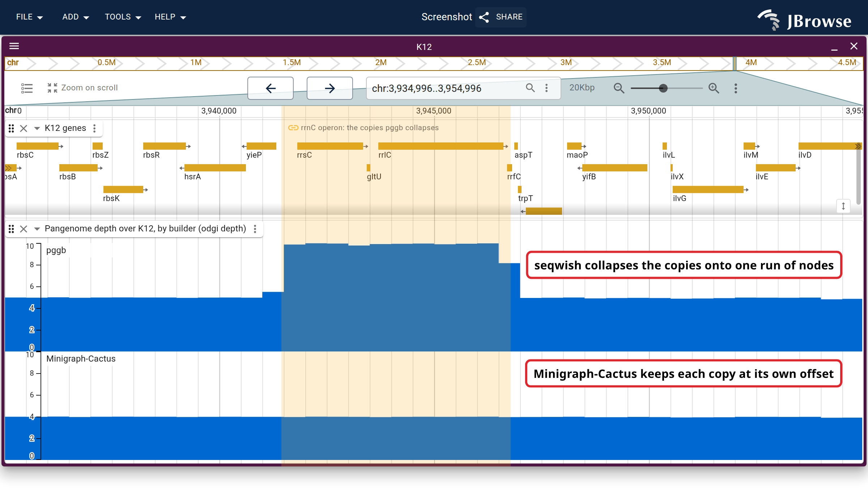The image size is (868, 499).
Task: Open the HELP menu
Action: 170,17
